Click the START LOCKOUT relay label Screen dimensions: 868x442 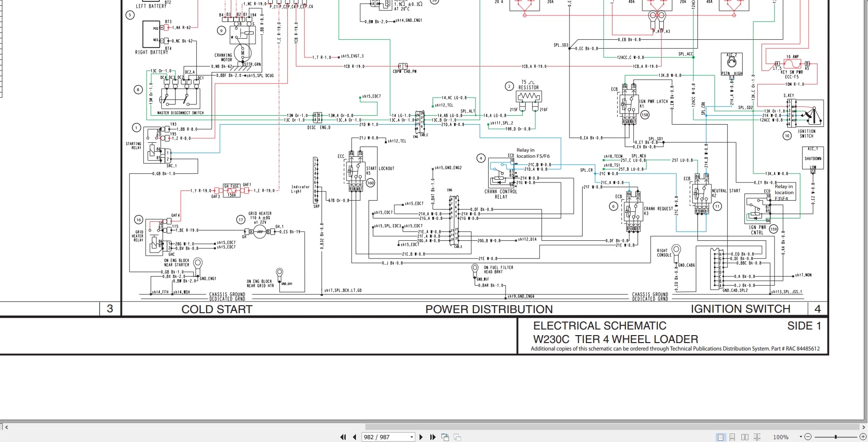click(x=380, y=168)
